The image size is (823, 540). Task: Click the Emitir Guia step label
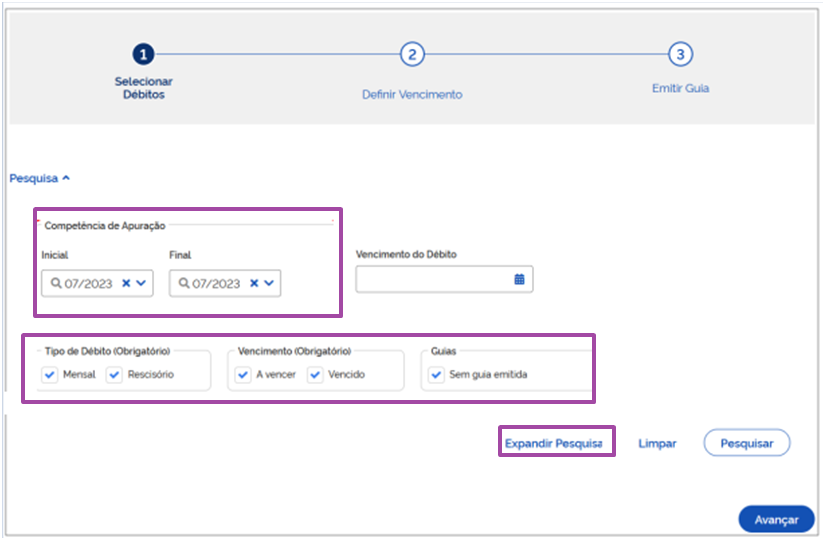tap(680, 88)
